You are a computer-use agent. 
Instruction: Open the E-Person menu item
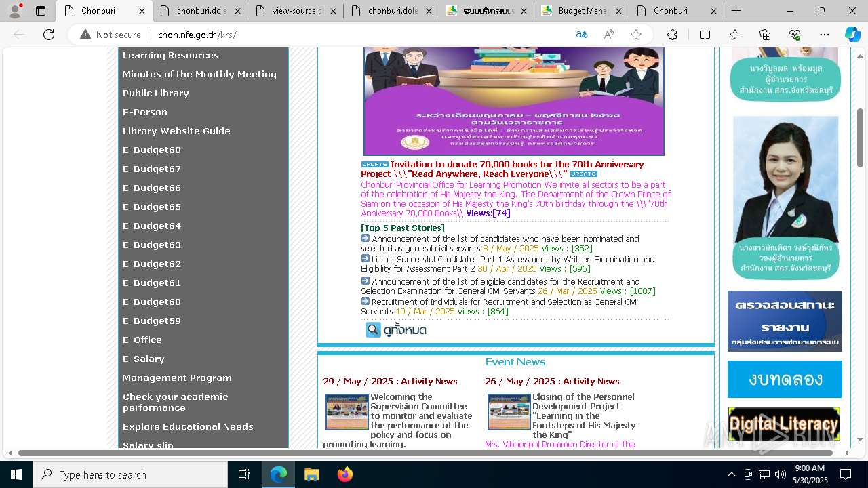coord(145,113)
